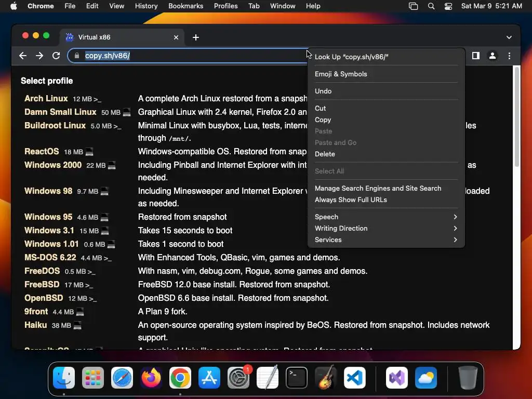Open TextEdit from the Dock
Screen dimensions: 532x399
click(268, 378)
